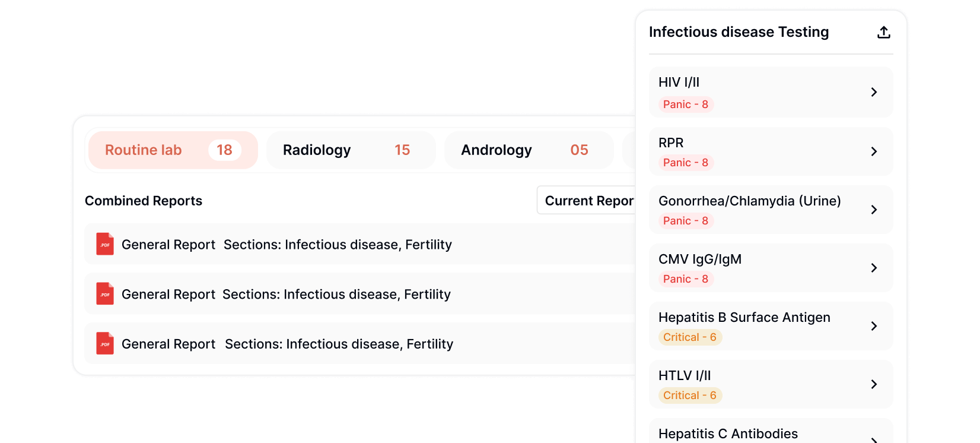Expand CMV IgG/IgM chevron arrow
This screenshot has height=443, width=980.
pos(874,268)
